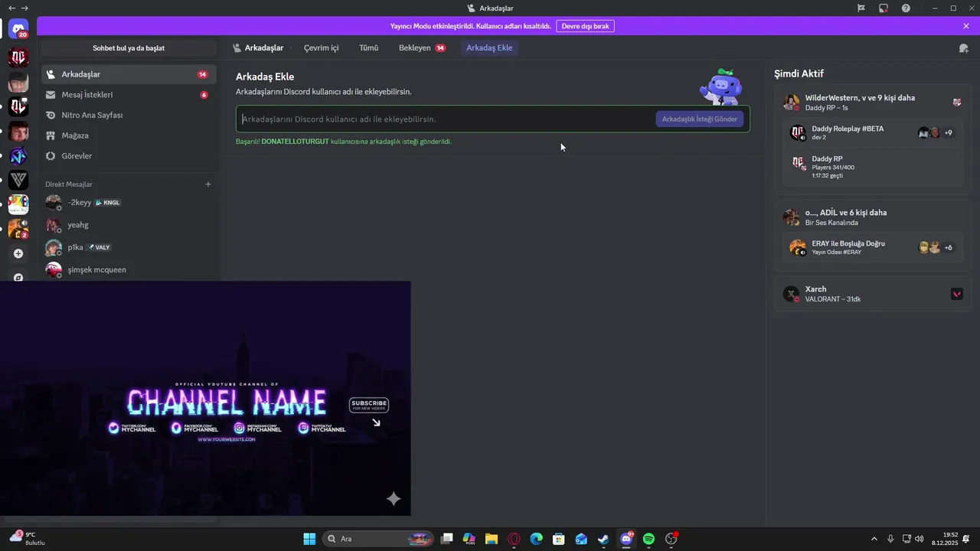This screenshot has height=551, width=980.
Task: Click the flag icon in the title bar
Action: 861,8
